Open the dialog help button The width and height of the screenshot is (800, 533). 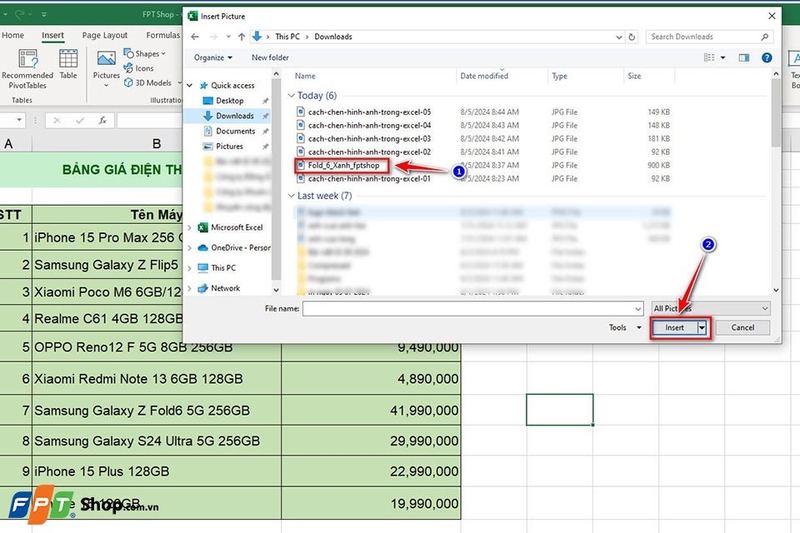766,58
